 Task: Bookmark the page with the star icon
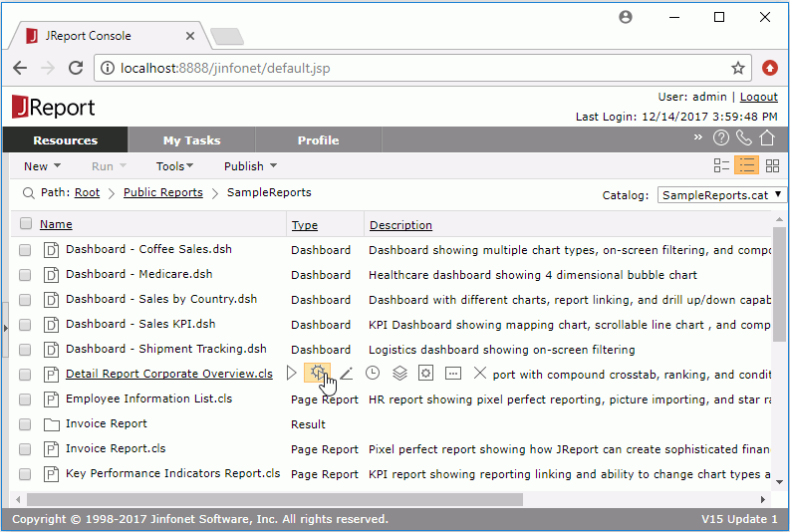coord(738,68)
